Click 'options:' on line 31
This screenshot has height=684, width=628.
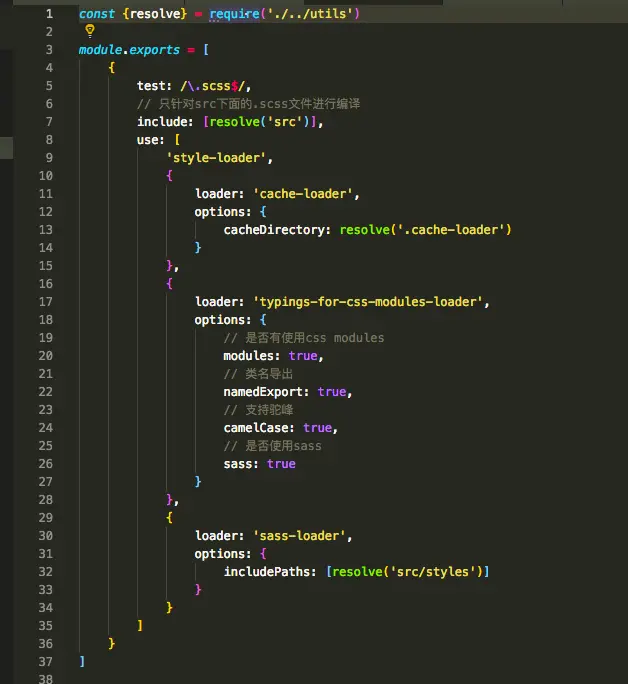pyautogui.click(x=223, y=554)
